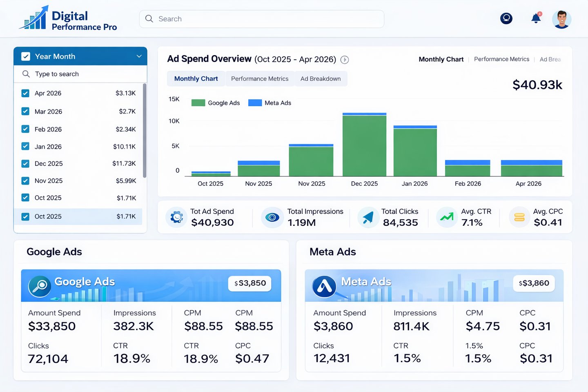
Task: Click the Google Ads magnifier logo on banner
Action: tap(40, 286)
